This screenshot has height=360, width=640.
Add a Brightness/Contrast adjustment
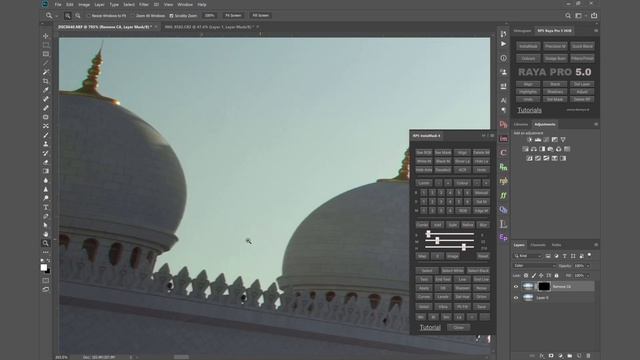(x=529, y=140)
